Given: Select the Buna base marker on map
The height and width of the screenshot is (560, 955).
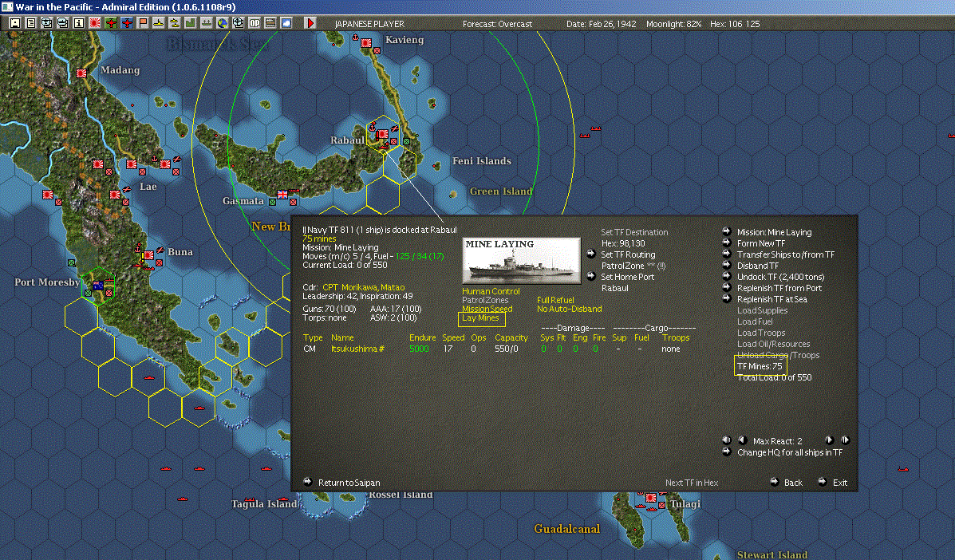Looking at the screenshot, I should coord(148,255).
